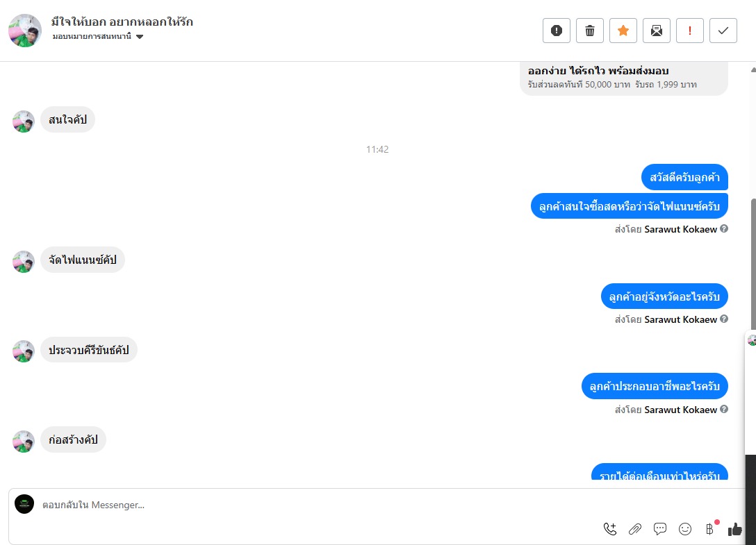Open the ออกง่าย ได้รถไว ad card
Viewport: 756px width, 545px height.
(x=624, y=78)
